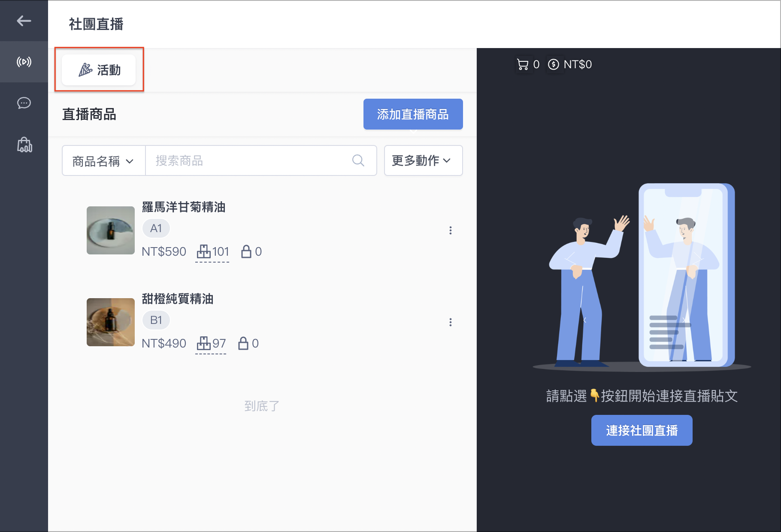Go back using the left arrow icon
This screenshot has width=781, height=532.
[x=24, y=21]
